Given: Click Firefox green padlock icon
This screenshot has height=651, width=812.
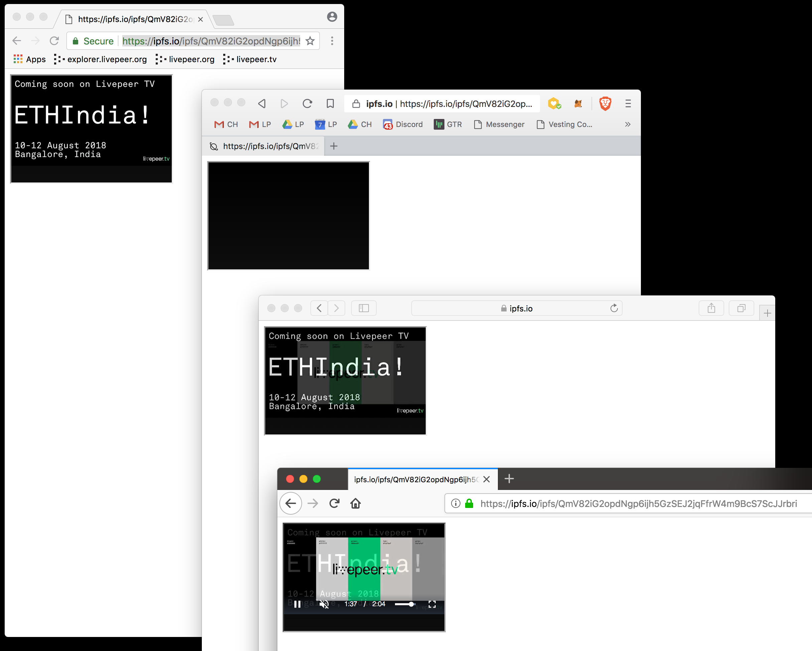Looking at the screenshot, I should click(x=469, y=503).
